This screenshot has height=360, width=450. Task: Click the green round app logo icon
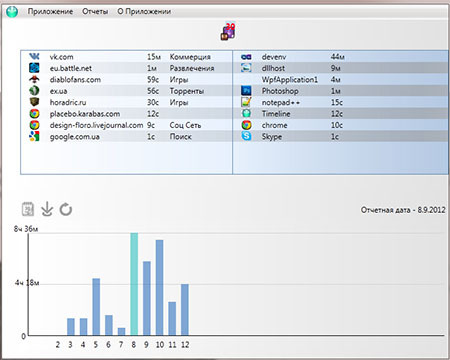pyautogui.click(x=12, y=11)
